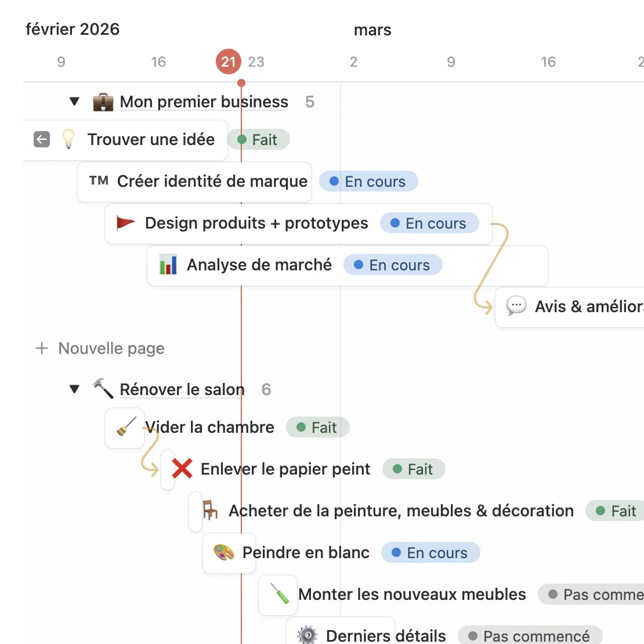Click the speech bubble icon on Avis & améliorations
Image resolution: width=644 pixels, height=644 pixels.
click(516, 306)
